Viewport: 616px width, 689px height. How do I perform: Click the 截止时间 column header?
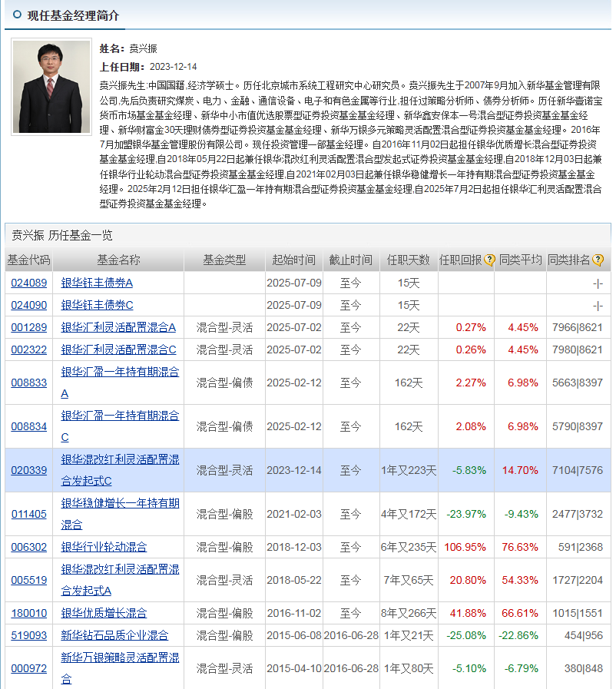coord(351,260)
